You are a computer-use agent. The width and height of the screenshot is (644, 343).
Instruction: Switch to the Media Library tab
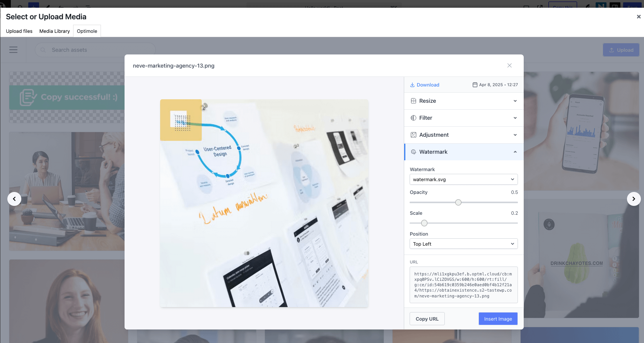(x=55, y=31)
